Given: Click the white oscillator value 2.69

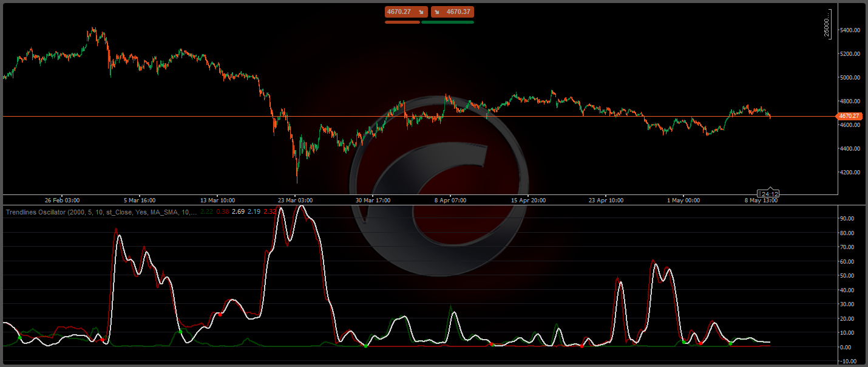Looking at the screenshot, I should [x=239, y=211].
